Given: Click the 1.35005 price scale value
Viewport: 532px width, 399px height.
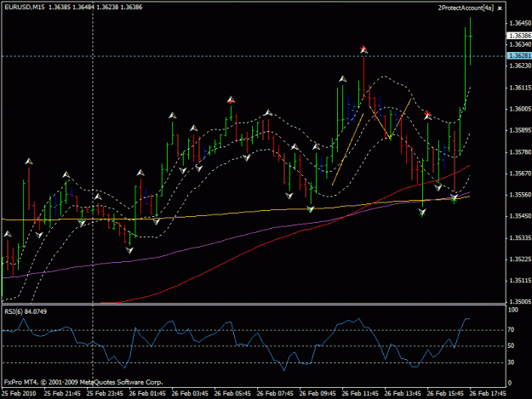Looking at the screenshot, I should [520, 301].
